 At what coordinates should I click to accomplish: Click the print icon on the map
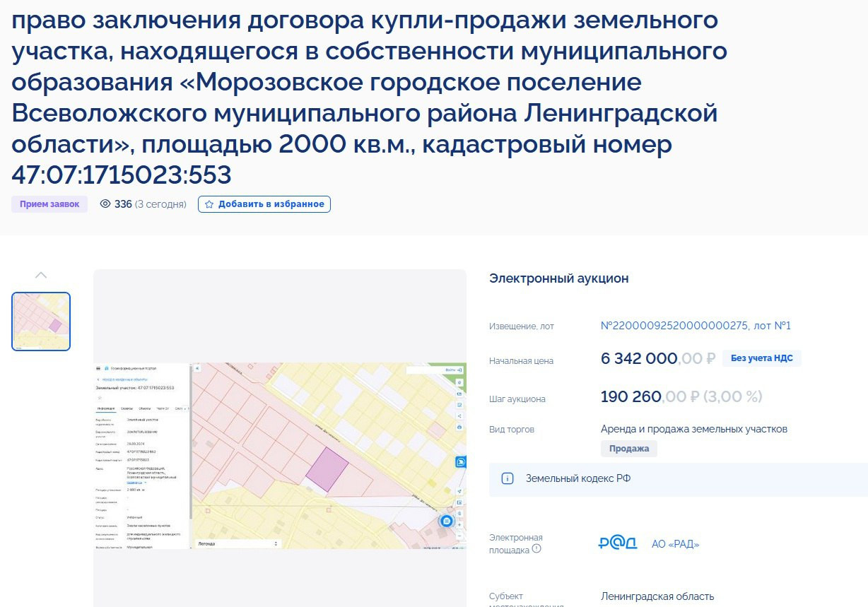click(459, 427)
